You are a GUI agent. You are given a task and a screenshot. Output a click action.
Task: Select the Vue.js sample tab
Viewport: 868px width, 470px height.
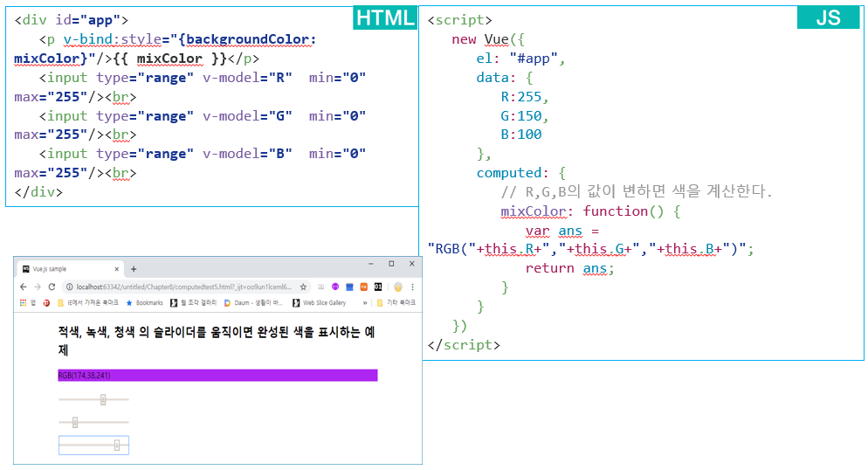point(69,269)
